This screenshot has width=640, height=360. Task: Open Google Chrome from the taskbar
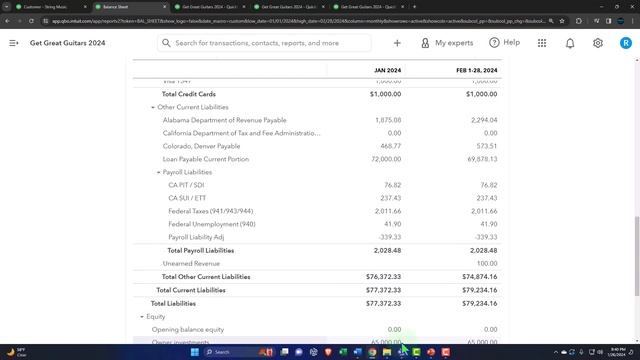click(x=372, y=352)
